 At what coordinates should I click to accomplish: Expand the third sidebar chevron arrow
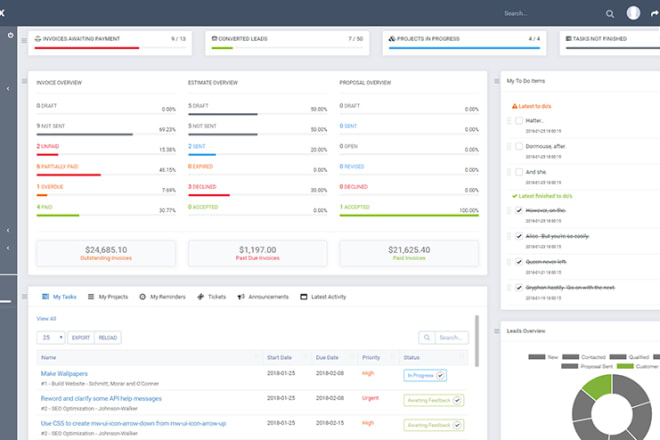8,248
